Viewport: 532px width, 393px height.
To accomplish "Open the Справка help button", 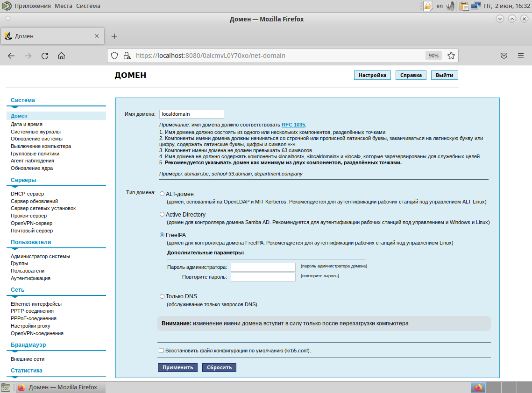I will pyautogui.click(x=411, y=75).
